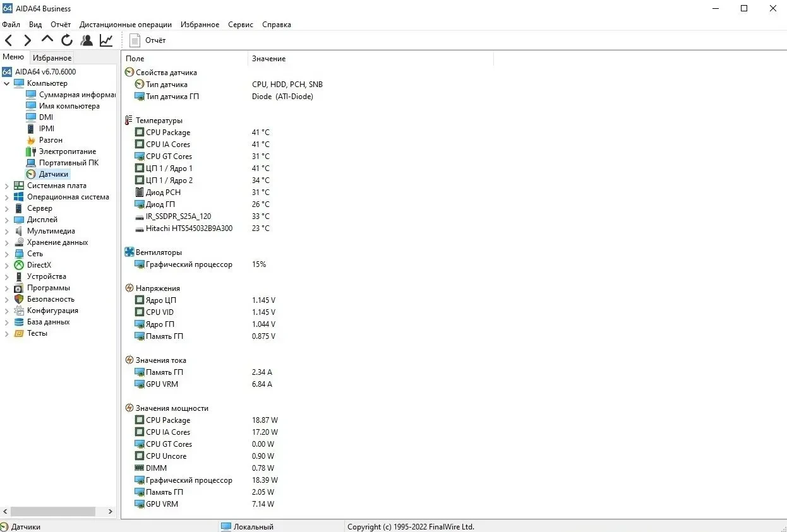
Task: Open the graph chart toolbar icon
Action: click(106, 40)
